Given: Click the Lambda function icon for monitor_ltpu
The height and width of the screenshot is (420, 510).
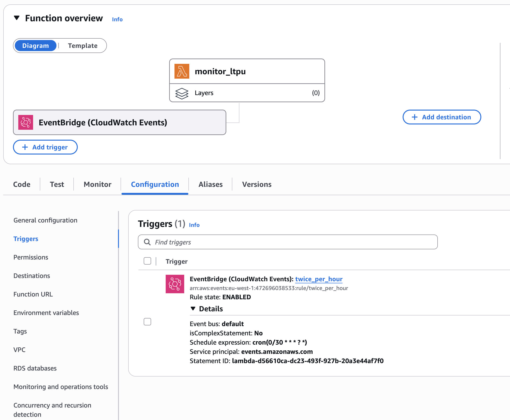Looking at the screenshot, I should tap(182, 71).
